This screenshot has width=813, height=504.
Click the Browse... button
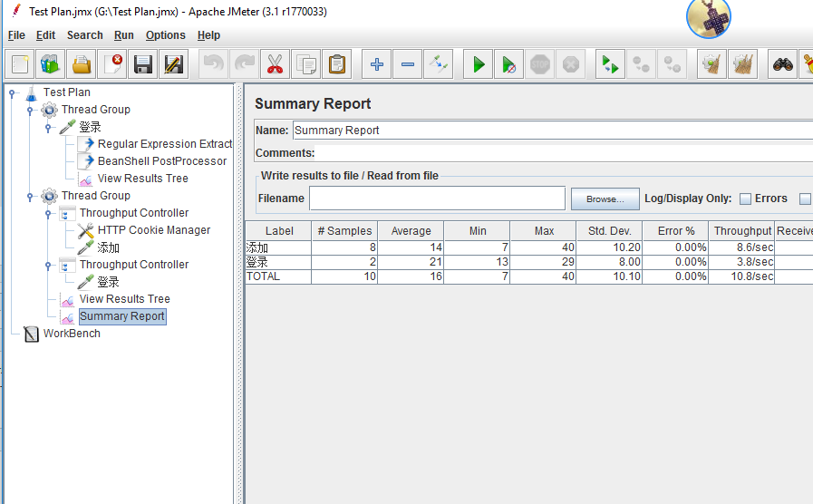click(x=605, y=199)
